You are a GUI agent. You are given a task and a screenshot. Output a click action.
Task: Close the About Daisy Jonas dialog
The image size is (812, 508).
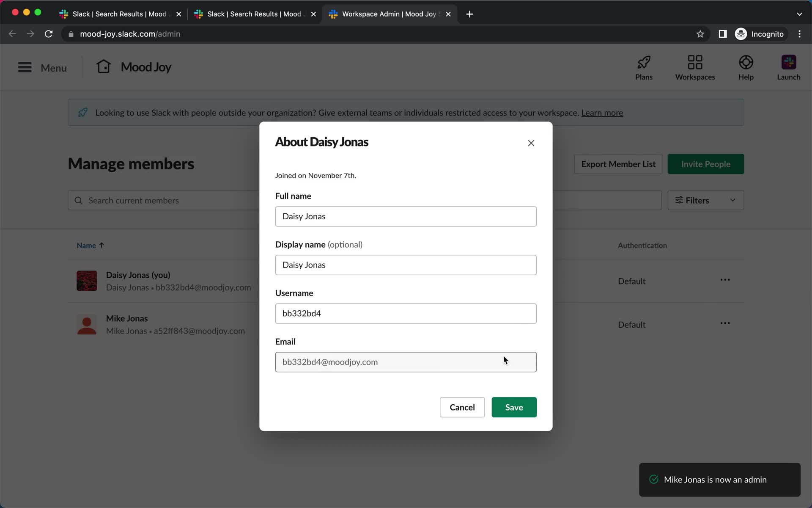[x=531, y=143]
